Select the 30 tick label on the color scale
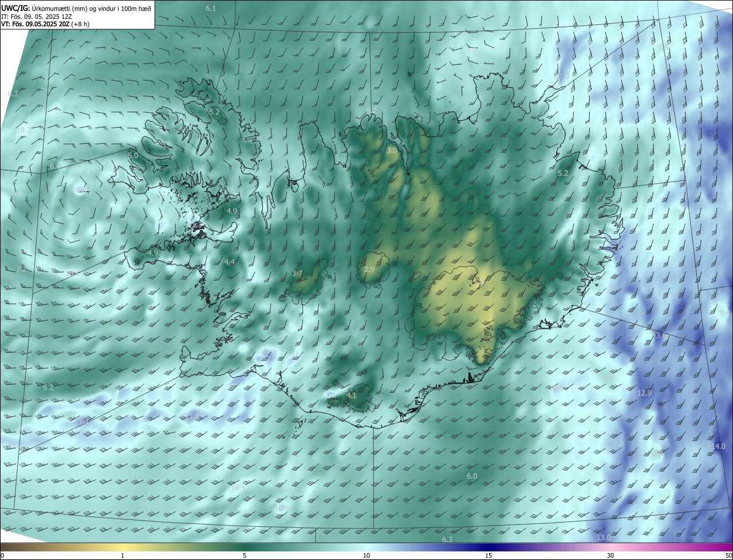This screenshot has width=733, height=560. pyautogui.click(x=610, y=555)
